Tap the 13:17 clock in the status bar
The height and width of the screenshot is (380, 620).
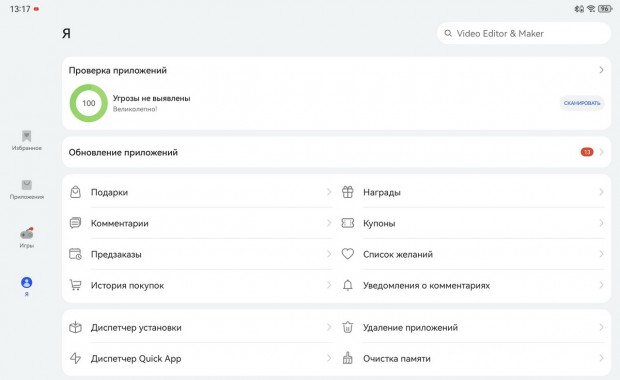point(20,9)
